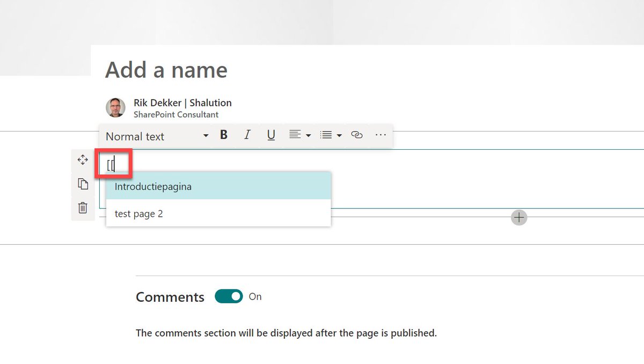Select test page 2 from the suggestions

click(138, 213)
